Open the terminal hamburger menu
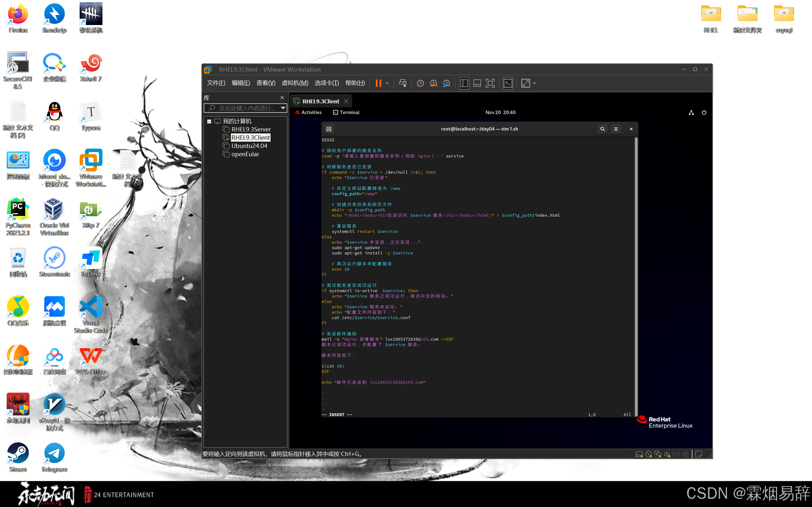This screenshot has height=507, width=812. pos(616,129)
